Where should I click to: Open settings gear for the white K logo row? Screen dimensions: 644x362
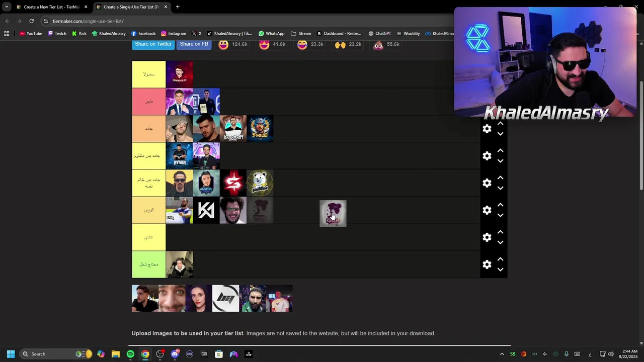tap(487, 210)
